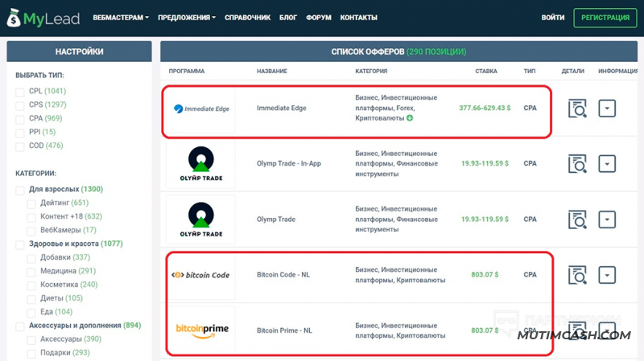Click the Immediate Edge program logo
The image size is (644, 361).
click(201, 109)
